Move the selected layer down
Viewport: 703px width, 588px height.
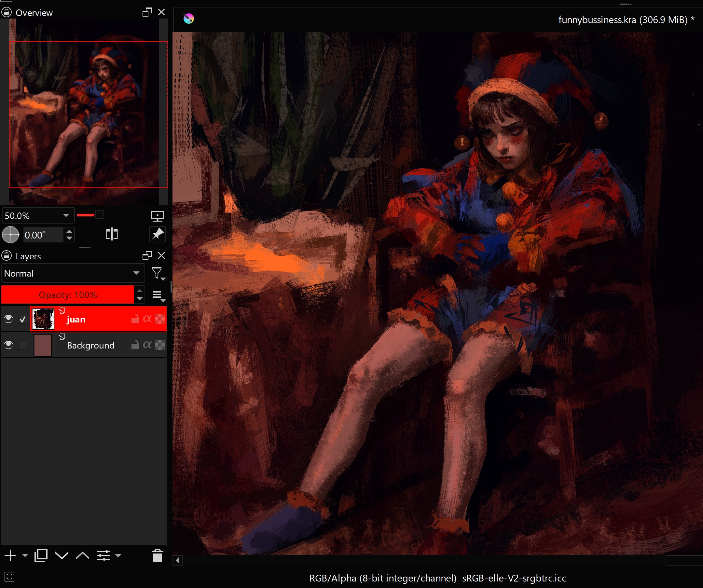coord(62,556)
